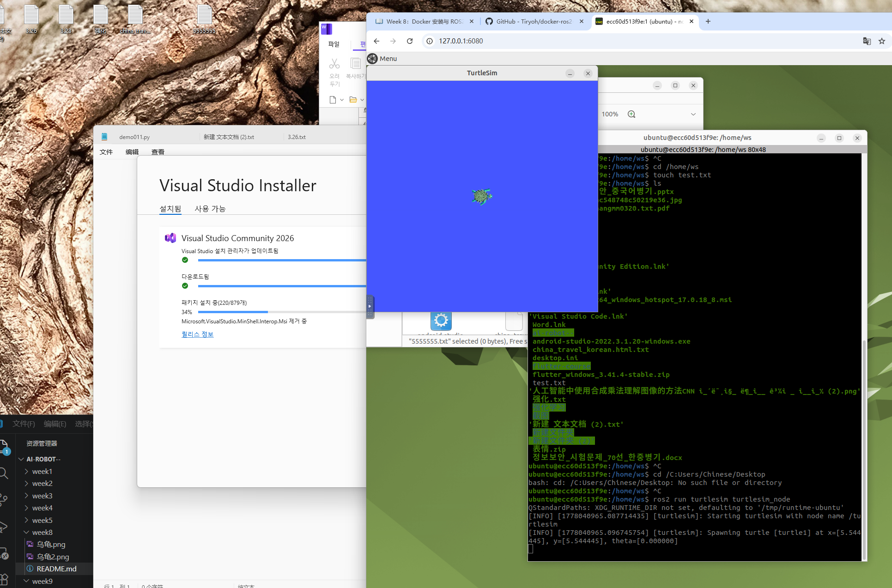Open the 编辑(E) menu in VS Code
The height and width of the screenshot is (588, 892).
(55, 424)
